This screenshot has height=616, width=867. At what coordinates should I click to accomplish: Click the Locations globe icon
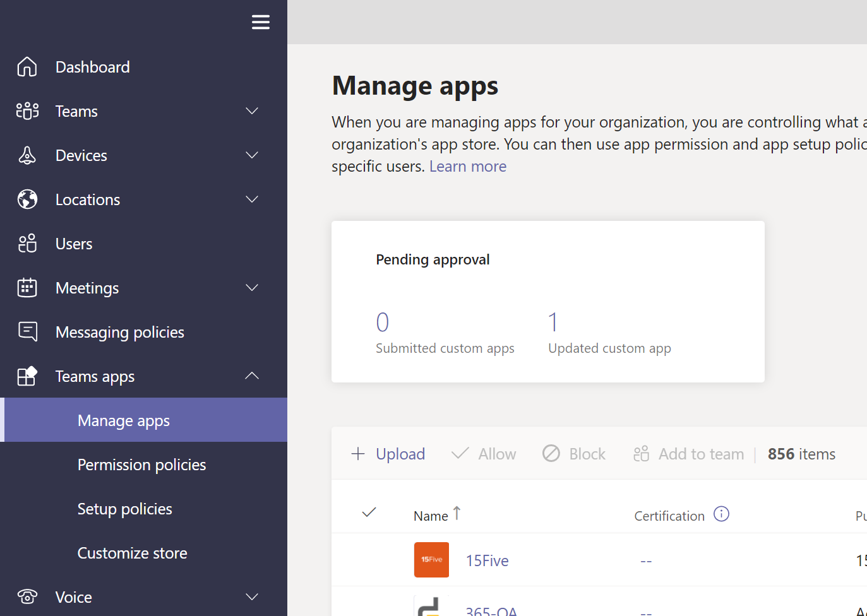[x=27, y=199]
